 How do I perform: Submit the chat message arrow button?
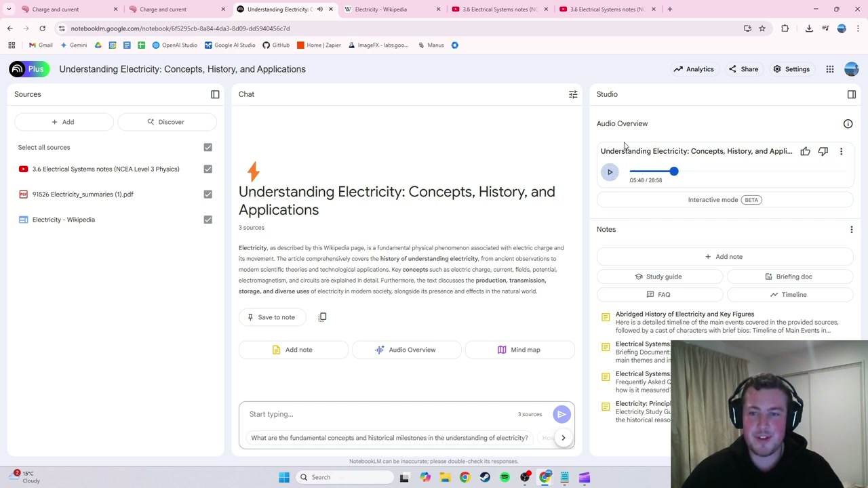pos(561,414)
